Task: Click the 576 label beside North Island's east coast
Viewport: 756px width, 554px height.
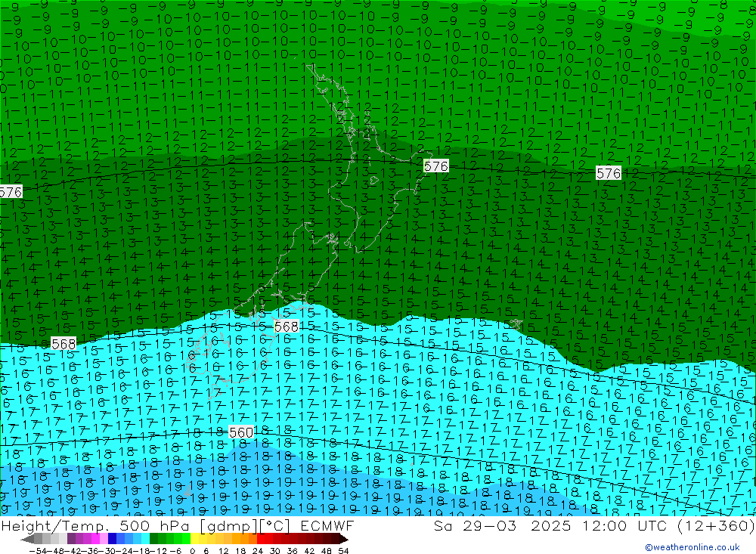Action: point(436,166)
